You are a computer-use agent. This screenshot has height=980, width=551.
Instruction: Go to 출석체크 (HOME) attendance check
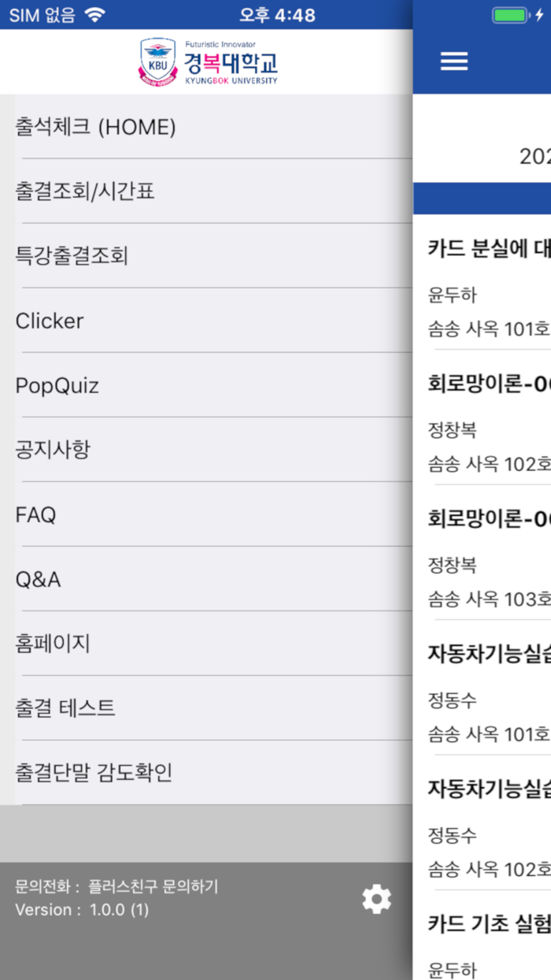tap(87, 127)
